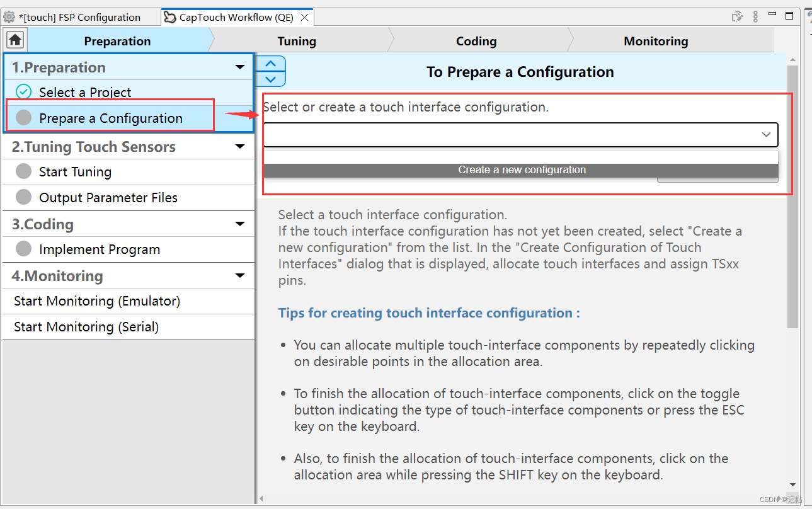Click the green check beside Select a Project

(x=23, y=92)
